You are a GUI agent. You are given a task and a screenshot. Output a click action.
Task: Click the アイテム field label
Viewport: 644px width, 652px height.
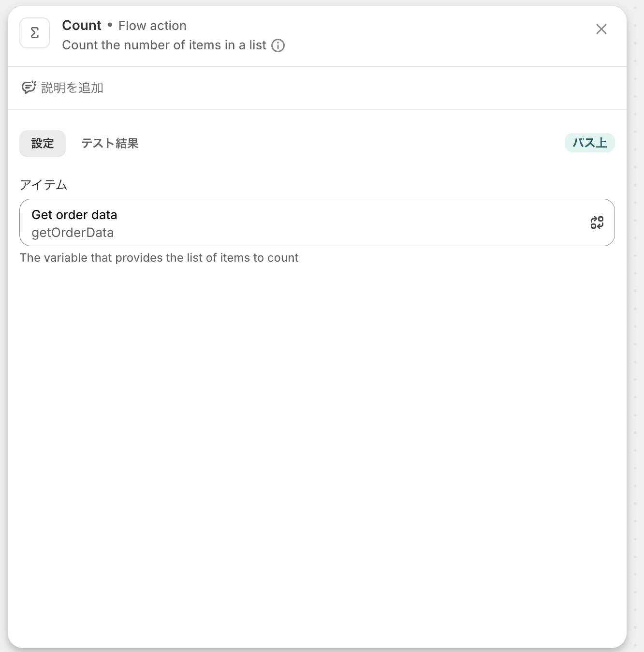(x=44, y=185)
